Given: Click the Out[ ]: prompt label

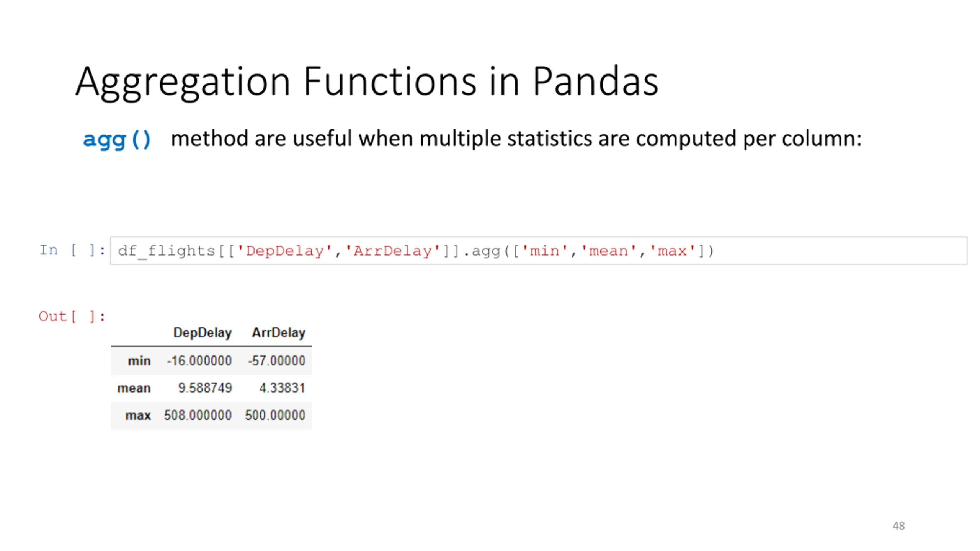Looking at the screenshot, I should click(72, 316).
